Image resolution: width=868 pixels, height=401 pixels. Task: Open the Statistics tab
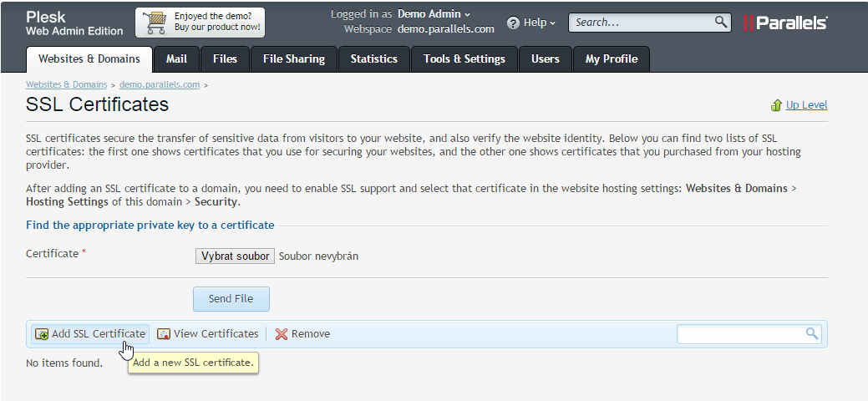[373, 58]
